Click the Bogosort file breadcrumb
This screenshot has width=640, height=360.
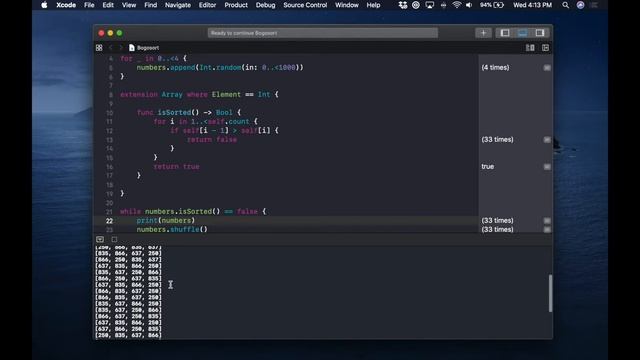pos(144,48)
